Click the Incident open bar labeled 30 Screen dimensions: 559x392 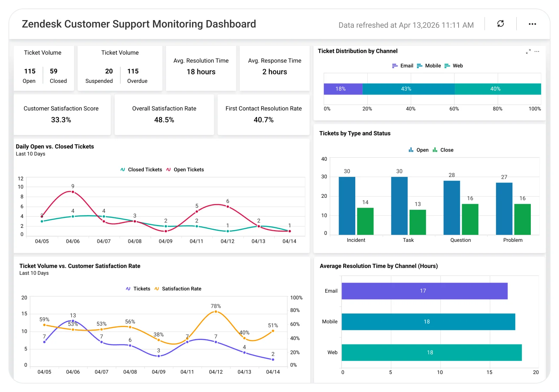tap(347, 206)
